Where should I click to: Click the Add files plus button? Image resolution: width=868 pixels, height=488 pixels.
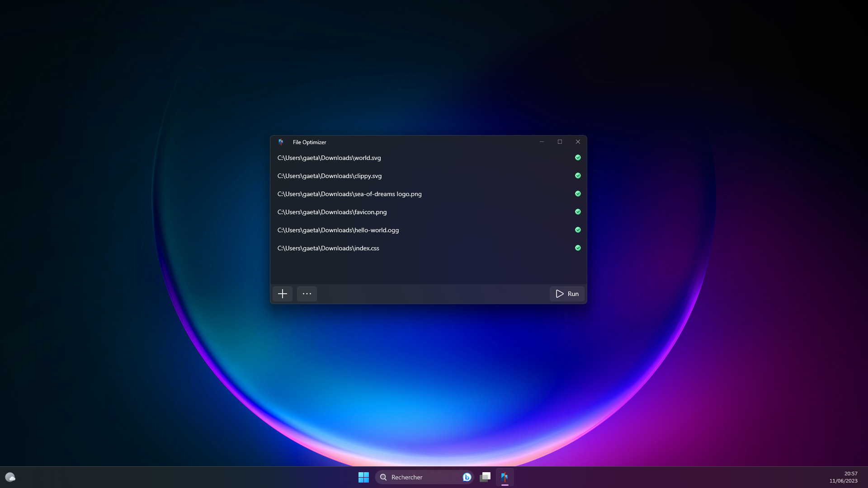click(x=282, y=294)
